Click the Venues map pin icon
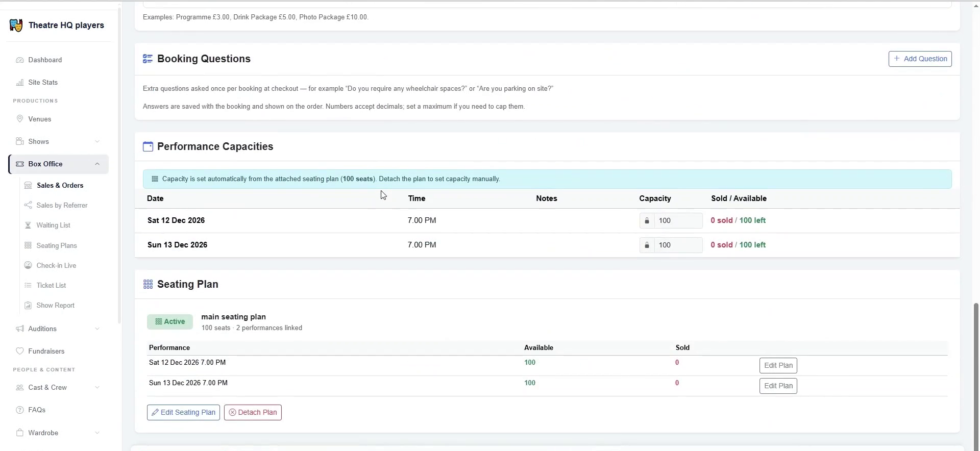Screen dimensions: 980x451 point(20,119)
